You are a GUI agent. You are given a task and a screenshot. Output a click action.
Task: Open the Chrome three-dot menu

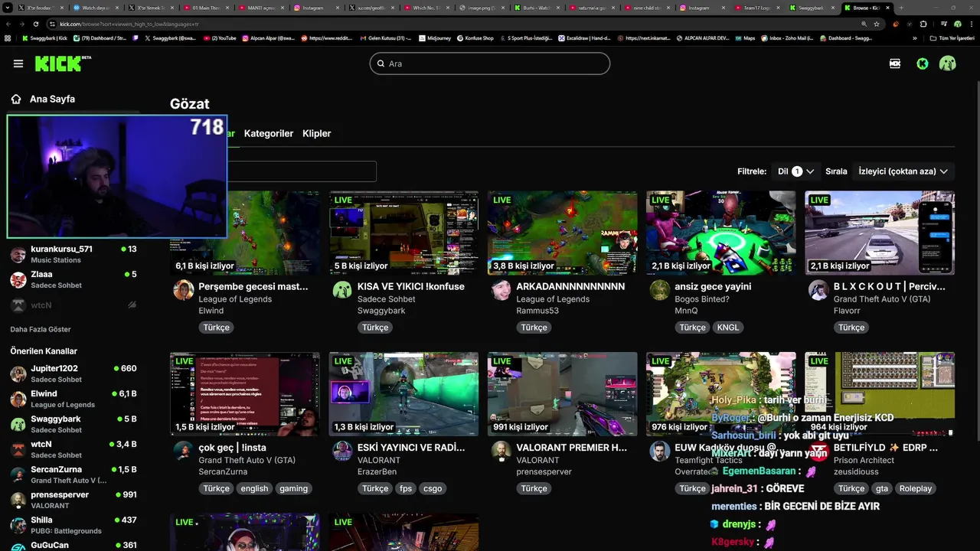point(972,24)
